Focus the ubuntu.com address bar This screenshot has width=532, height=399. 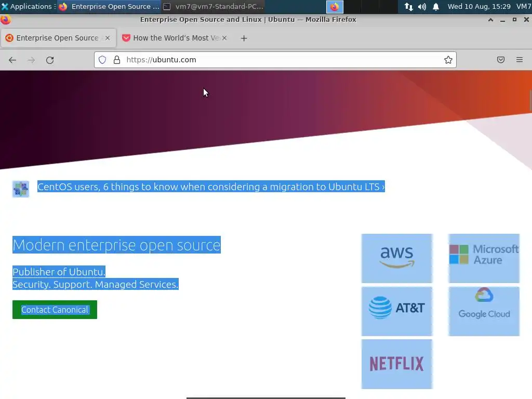point(275,60)
